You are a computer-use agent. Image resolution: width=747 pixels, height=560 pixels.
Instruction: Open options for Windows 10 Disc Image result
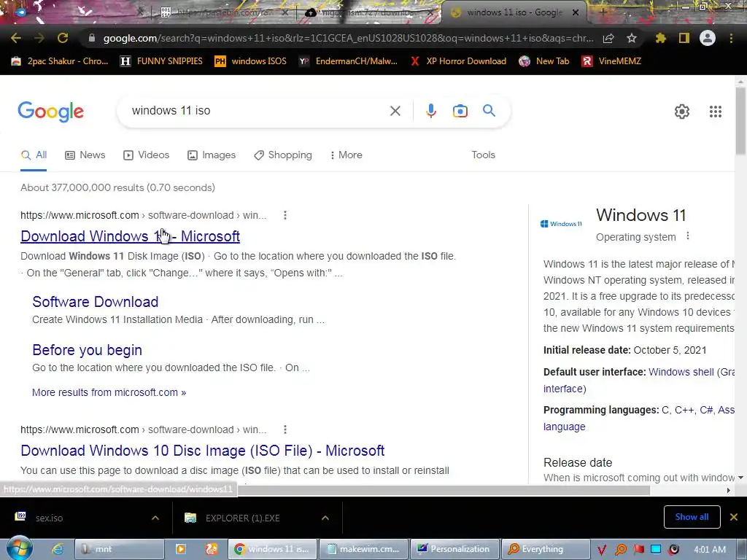tap(285, 429)
